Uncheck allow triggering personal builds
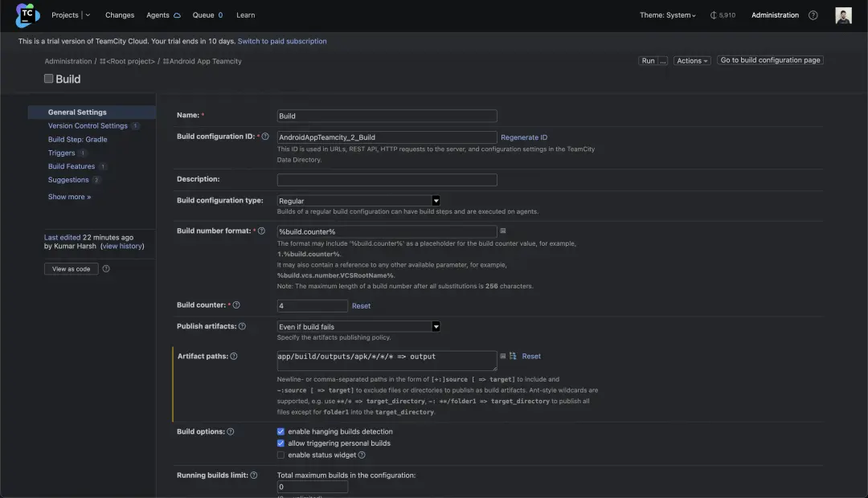Screen dimensions: 868x498 click(x=280, y=443)
